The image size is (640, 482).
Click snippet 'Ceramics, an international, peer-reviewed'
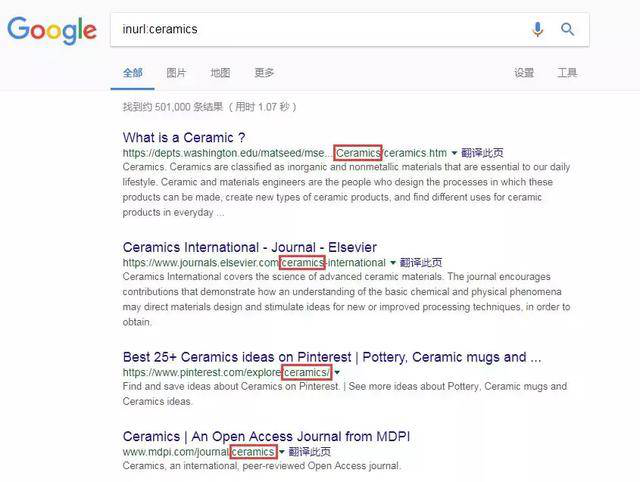pos(262,466)
